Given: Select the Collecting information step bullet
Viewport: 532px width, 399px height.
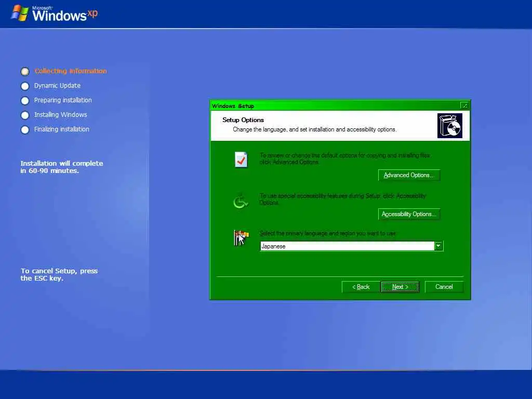Looking at the screenshot, I should [25, 71].
